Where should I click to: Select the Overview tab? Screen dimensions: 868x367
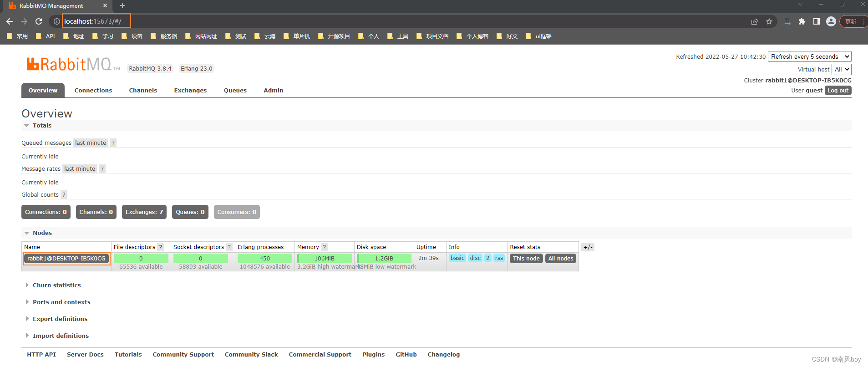pyautogui.click(x=43, y=91)
